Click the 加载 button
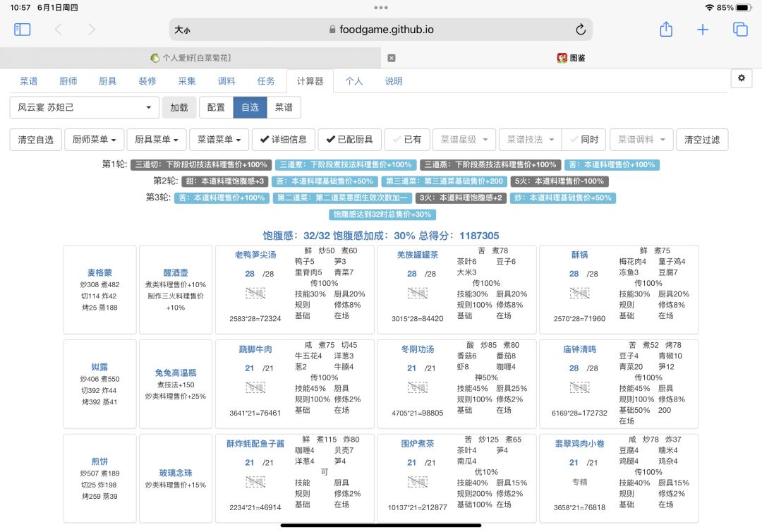The width and height of the screenshot is (762, 532). [x=179, y=107]
